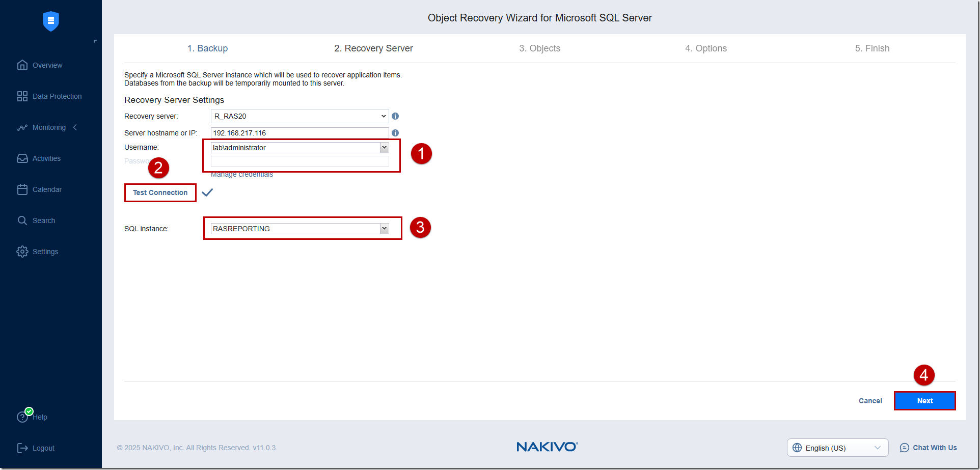This screenshot has height=470, width=980.
Task: Click the copyright NAKIVO v11.0.3 text
Action: pyautogui.click(x=197, y=448)
